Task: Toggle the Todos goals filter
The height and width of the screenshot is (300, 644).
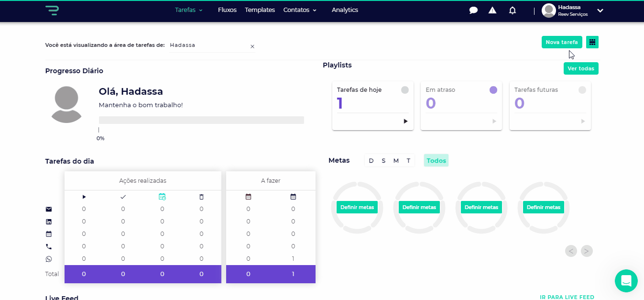Action: pos(436,161)
